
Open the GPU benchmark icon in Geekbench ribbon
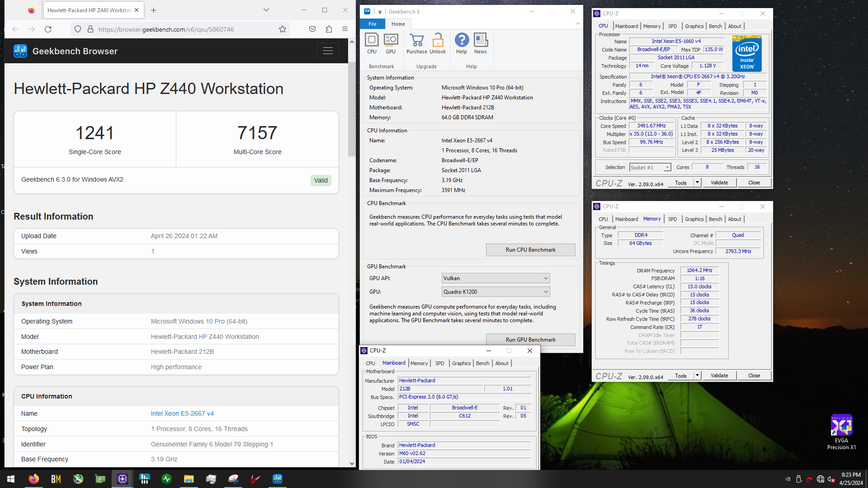(x=391, y=44)
